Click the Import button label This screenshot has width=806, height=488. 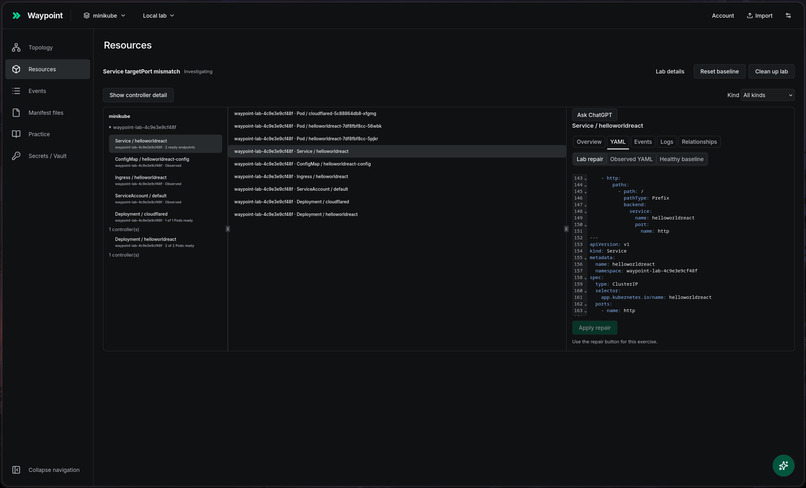(x=763, y=15)
